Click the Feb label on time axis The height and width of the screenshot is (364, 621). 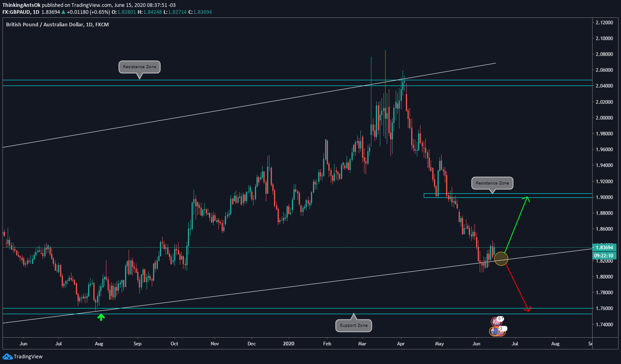pyautogui.click(x=327, y=344)
